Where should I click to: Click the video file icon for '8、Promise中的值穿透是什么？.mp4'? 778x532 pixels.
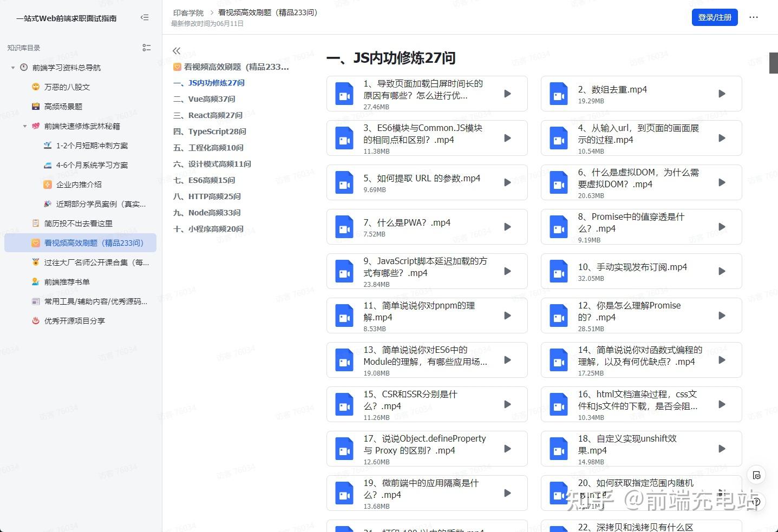pyautogui.click(x=559, y=227)
